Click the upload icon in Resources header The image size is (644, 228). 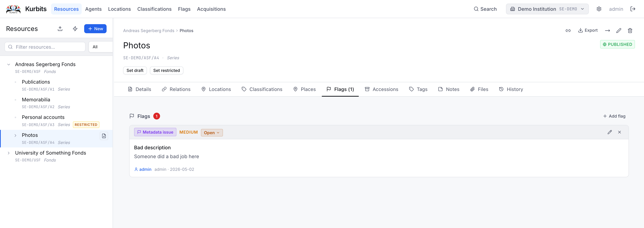coord(60,28)
